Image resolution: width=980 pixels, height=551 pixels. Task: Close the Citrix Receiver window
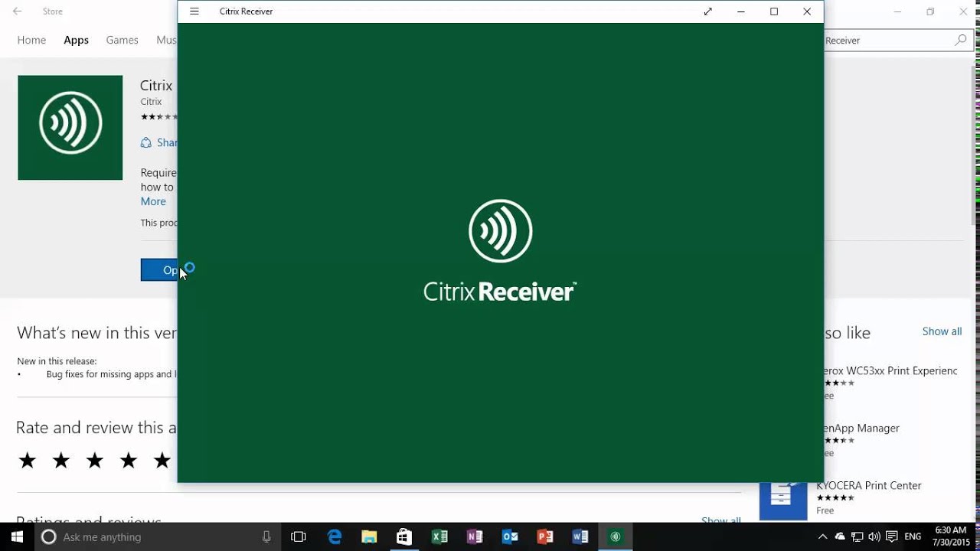tap(807, 11)
